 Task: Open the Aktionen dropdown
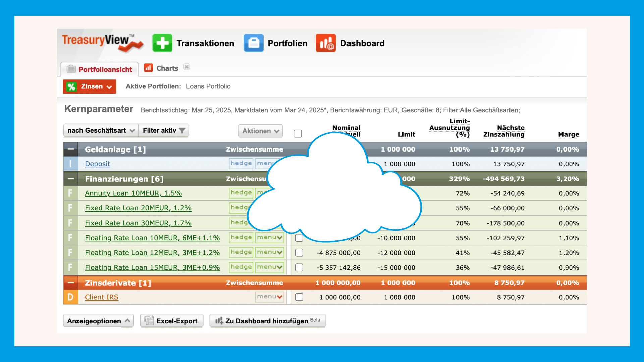pos(260,131)
